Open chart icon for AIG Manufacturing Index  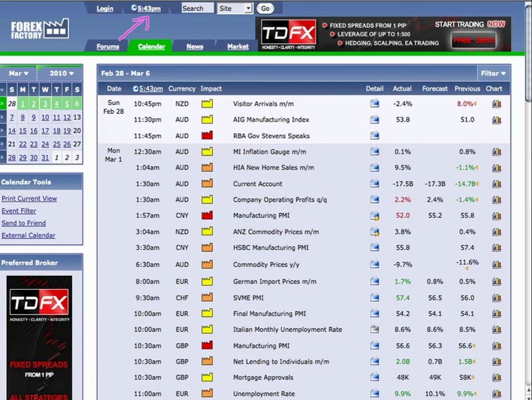click(496, 120)
